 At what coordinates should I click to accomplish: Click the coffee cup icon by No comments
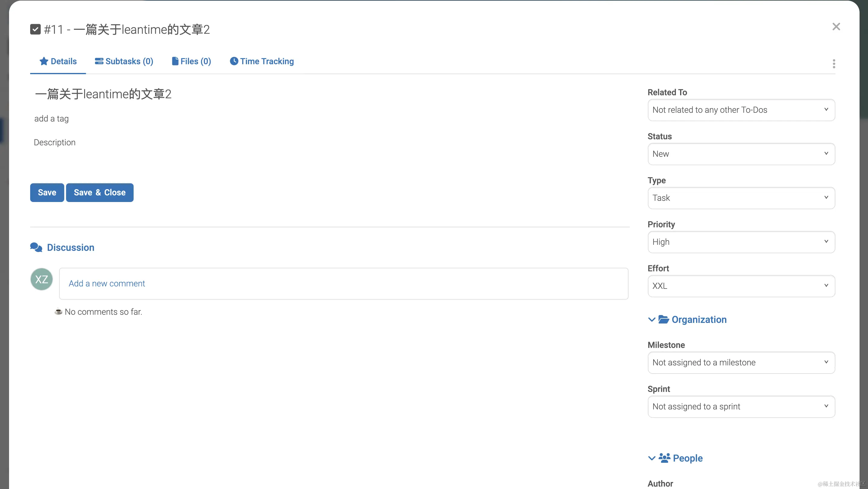click(58, 311)
